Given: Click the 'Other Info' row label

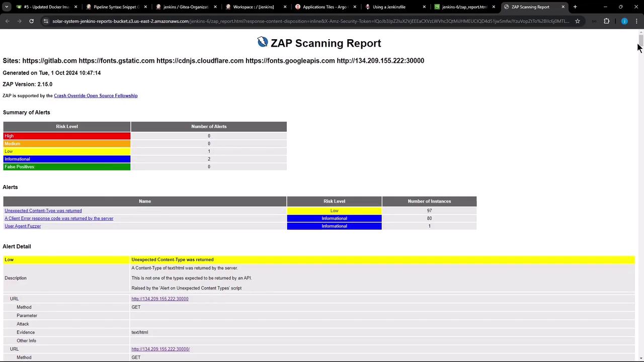Looking at the screenshot, I should tap(26, 341).
